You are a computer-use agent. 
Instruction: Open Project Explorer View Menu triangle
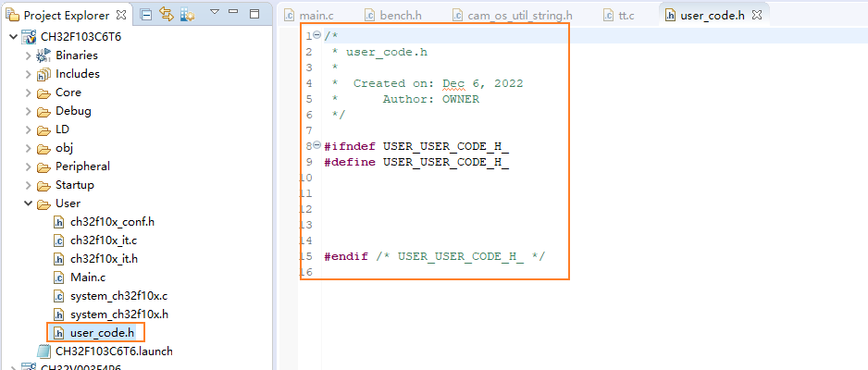(x=215, y=12)
